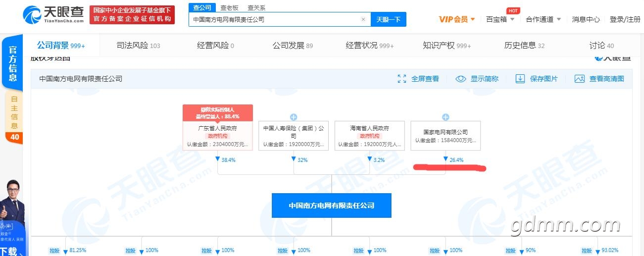The image size is (644, 256).
Task: Switch to the 经营风险 tab
Action: 215,46
